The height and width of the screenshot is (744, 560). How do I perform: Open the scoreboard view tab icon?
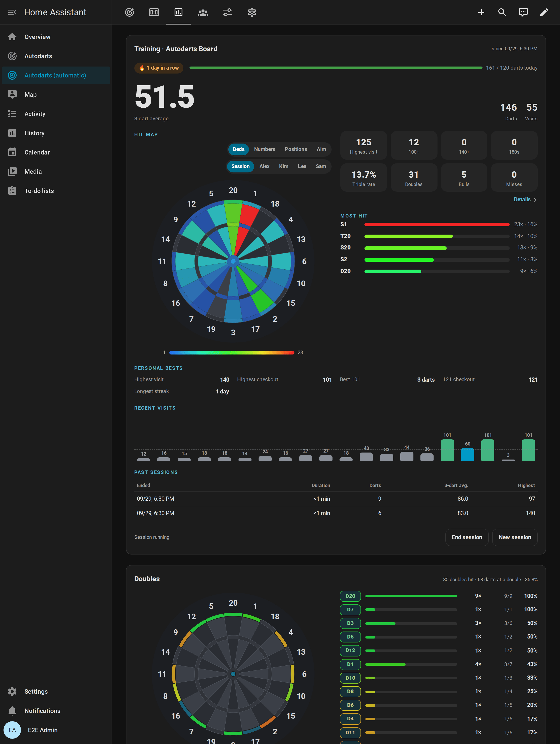click(x=154, y=12)
